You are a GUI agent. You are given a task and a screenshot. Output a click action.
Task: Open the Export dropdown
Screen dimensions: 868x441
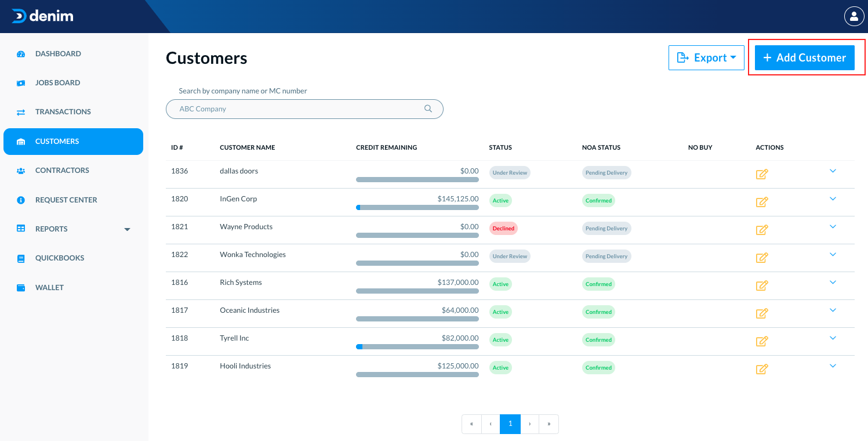[x=706, y=57]
